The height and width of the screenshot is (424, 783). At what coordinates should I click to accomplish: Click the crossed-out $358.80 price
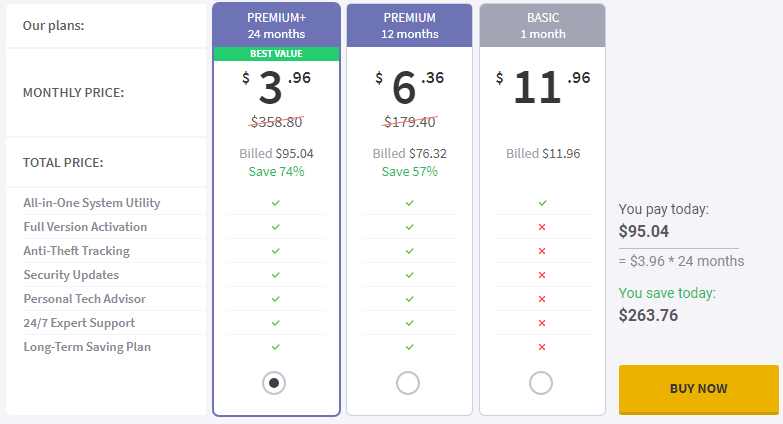click(x=276, y=122)
